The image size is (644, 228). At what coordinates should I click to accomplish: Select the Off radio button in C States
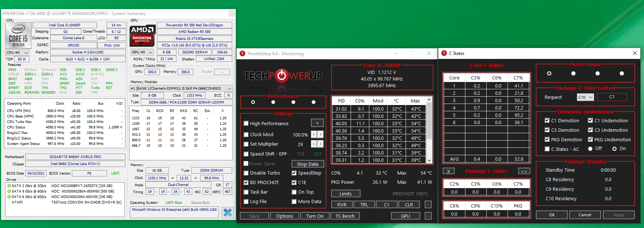point(590,149)
